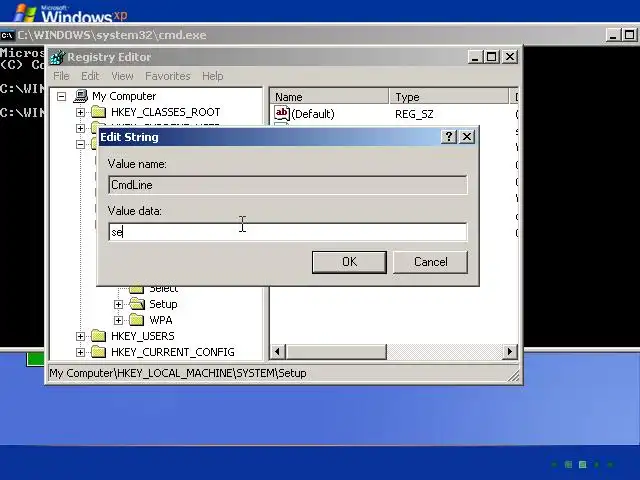Select the HKEY_CURRENT_CONFIG tree label
The width and height of the screenshot is (640, 480).
173,352
